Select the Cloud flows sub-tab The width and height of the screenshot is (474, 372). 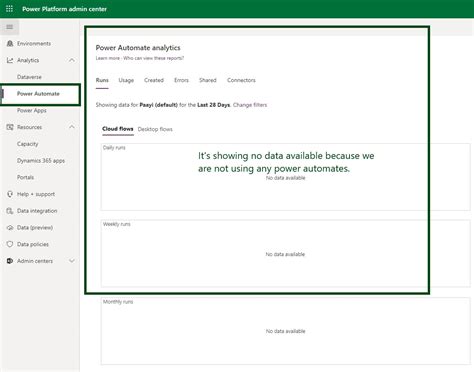tap(118, 129)
